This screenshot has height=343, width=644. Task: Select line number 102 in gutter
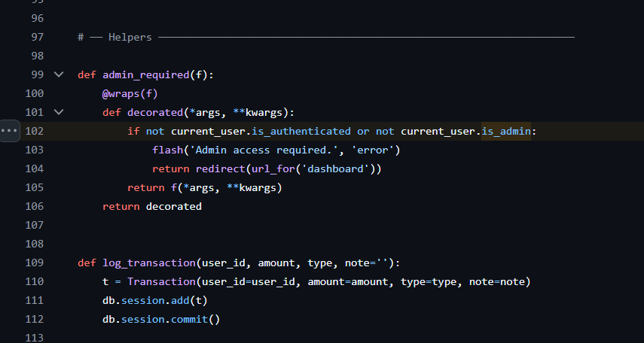point(35,131)
